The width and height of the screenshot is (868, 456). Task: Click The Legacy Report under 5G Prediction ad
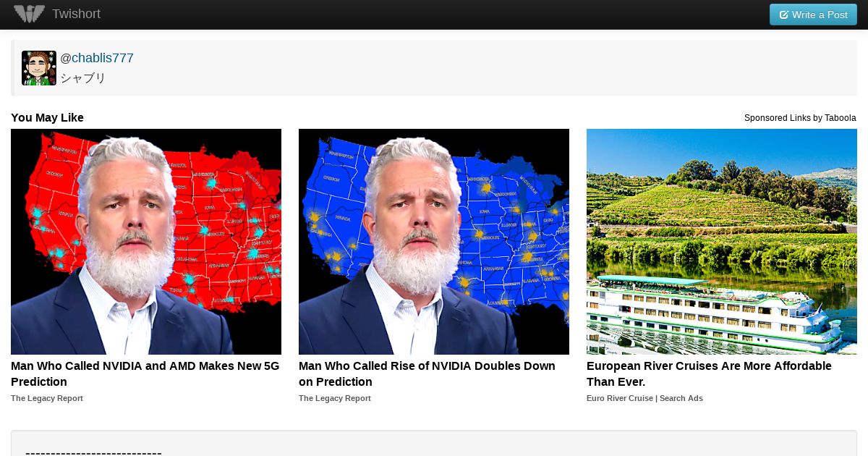(47, 398)
